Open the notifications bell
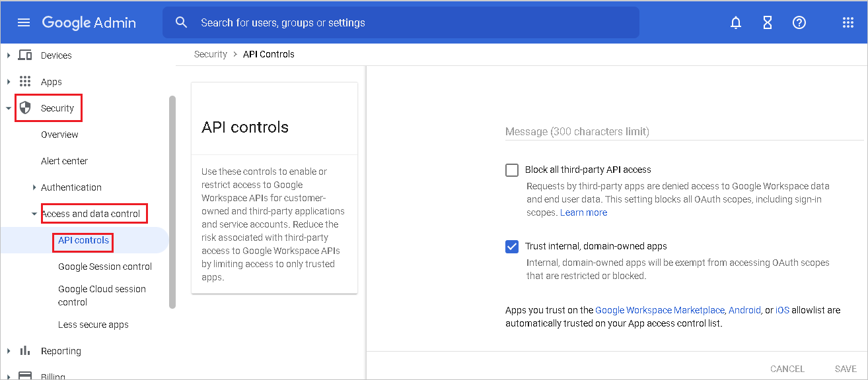Viewport: 868px width, 380px height. tap(735, 22)
